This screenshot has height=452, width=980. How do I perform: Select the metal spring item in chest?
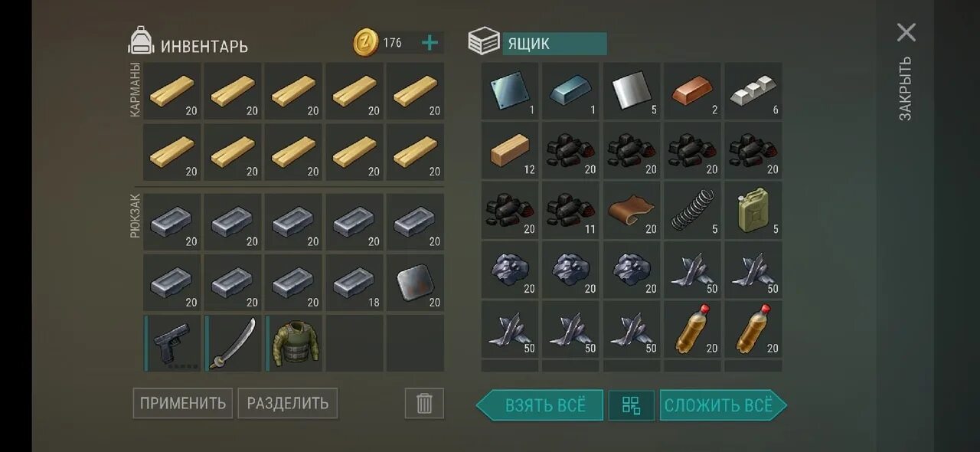[692, 210]
